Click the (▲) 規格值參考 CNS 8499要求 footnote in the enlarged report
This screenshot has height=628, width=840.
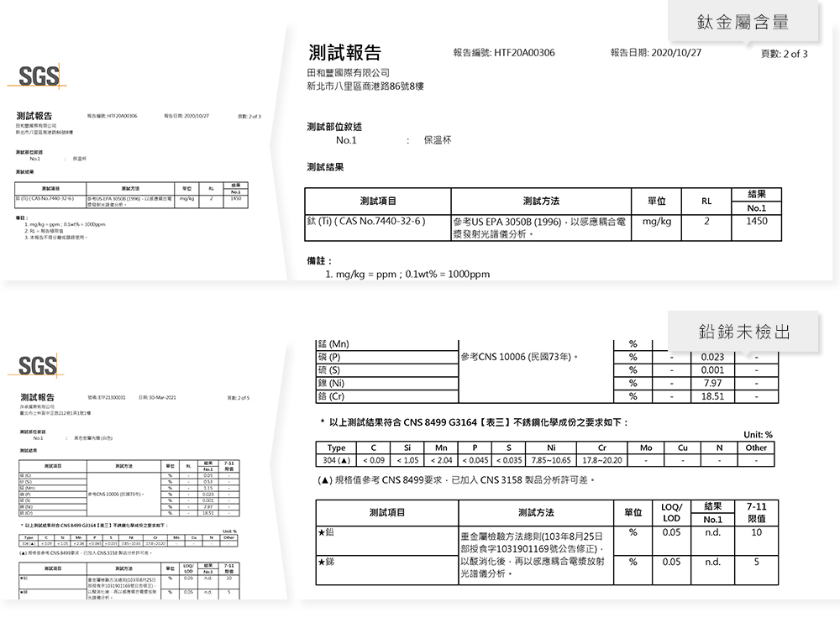point(456,480)
